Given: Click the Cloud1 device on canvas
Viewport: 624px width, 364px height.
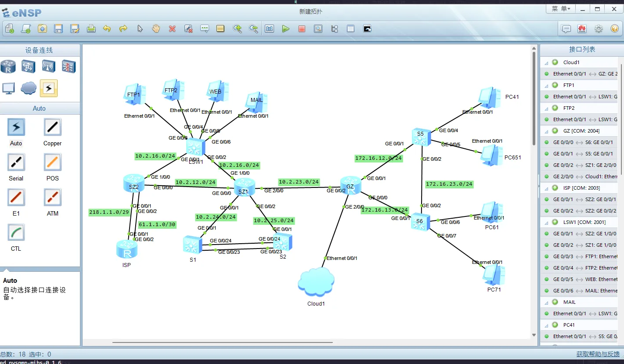Looking at the screenshot, I should pos(316,281).
